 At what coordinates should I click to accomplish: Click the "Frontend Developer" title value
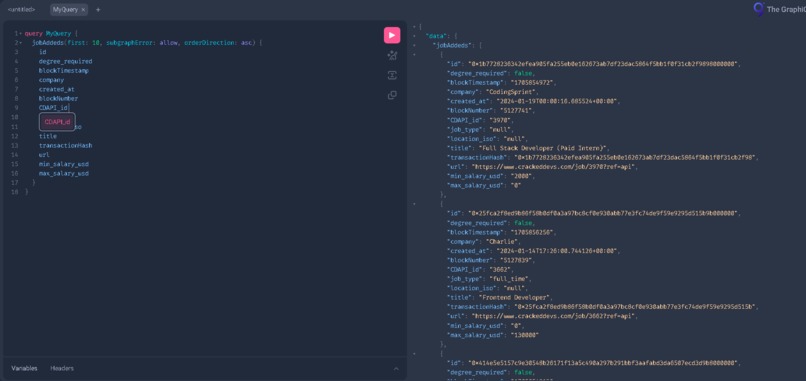(x=515, y=297)
